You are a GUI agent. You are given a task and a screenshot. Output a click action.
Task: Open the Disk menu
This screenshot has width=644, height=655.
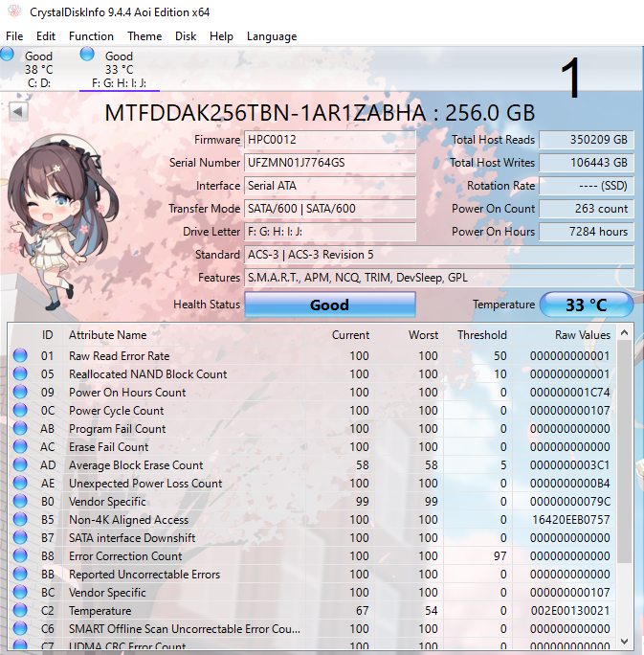coord(186,36)
